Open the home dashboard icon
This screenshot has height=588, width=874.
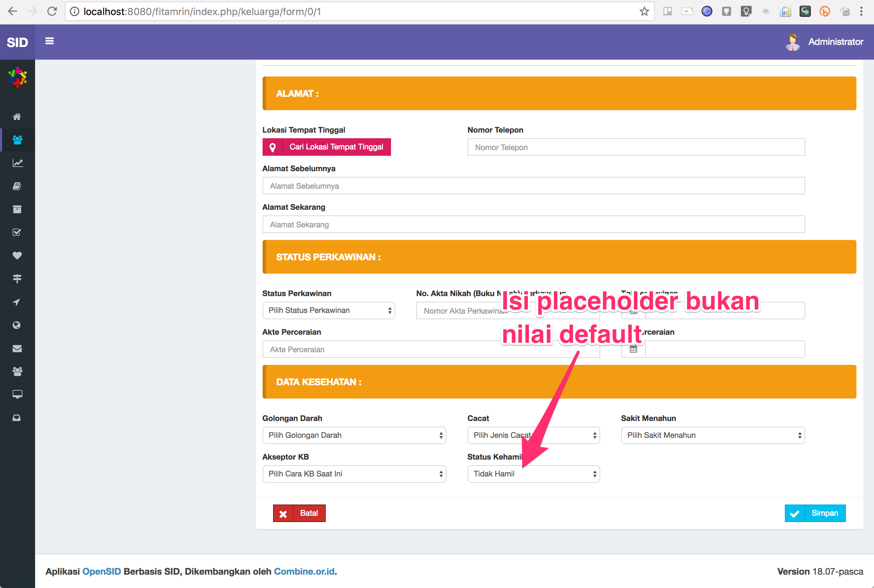(x=17, y=116)
